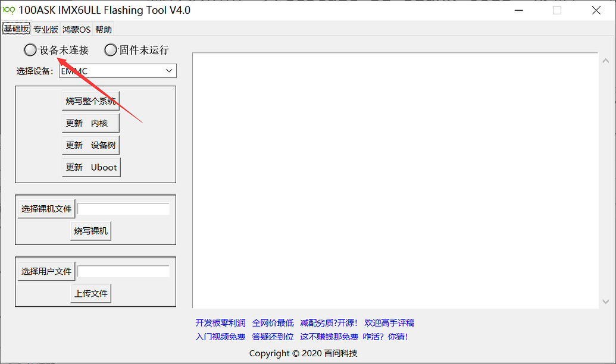The image size is (616, 364).
Task: Click the 选择用户文件 button
Action: point(46,271)
